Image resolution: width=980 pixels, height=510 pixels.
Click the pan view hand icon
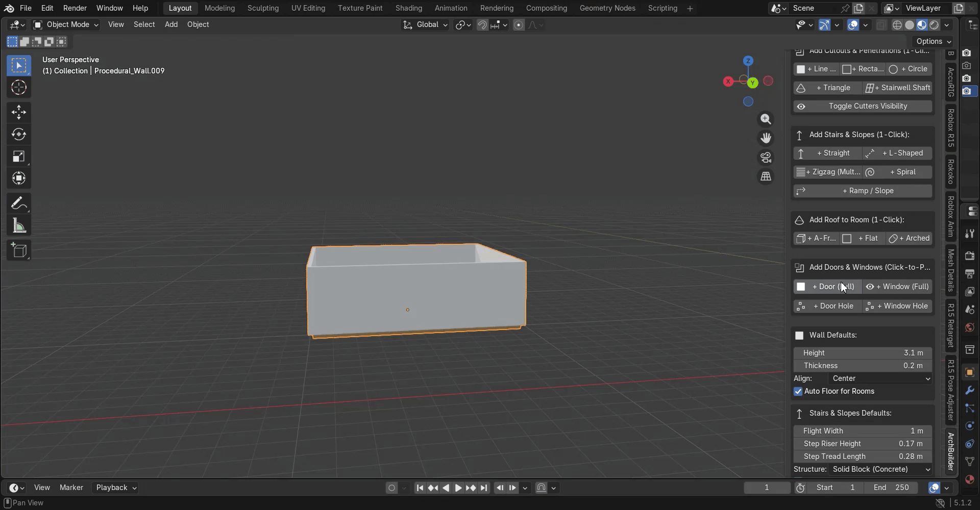point(766,138)
